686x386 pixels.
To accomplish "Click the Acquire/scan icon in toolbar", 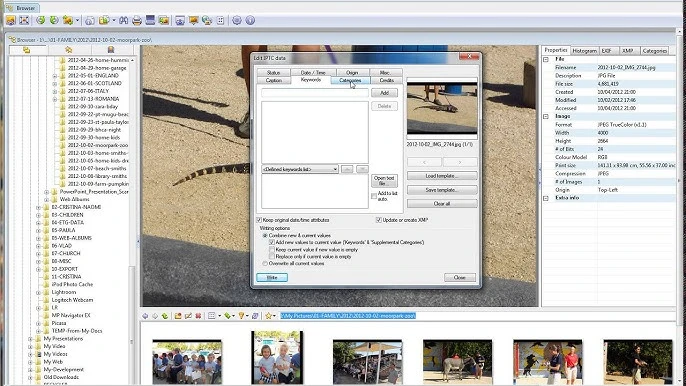I will coord(150,20).
